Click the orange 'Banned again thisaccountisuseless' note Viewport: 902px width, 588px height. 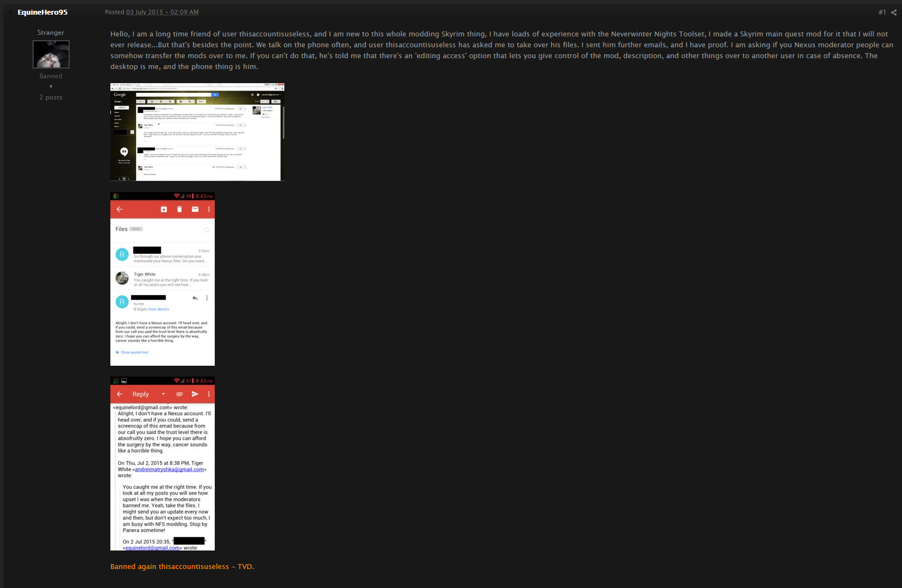coord(182,566)
